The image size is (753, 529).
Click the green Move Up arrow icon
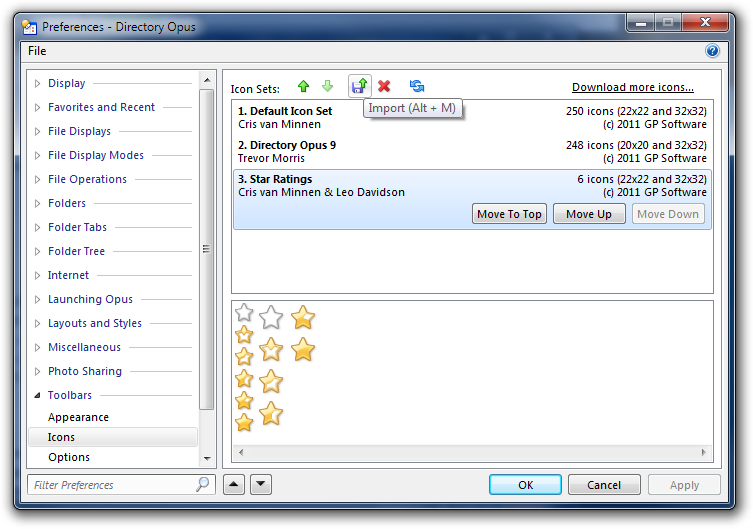tap(303, 86)
